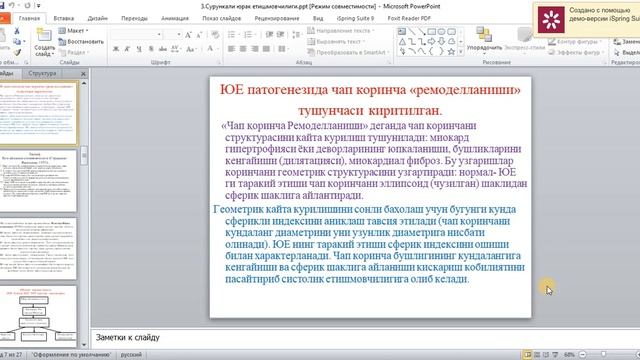The width and height of the screenshot is (640, 360).
Task: Select the text box shape icon
Action: coord(402,31)
